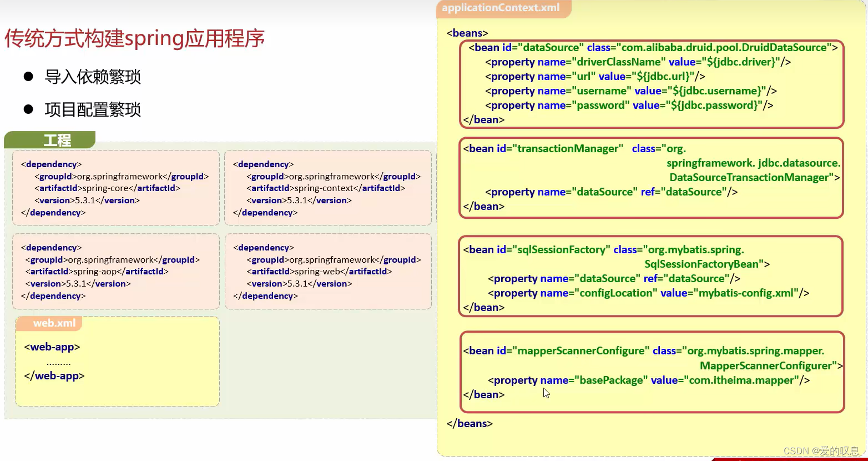The width and height of the screenshot is (868, 461).
Task: Click the spring-context artifactId line
Action: coord(326,188)
